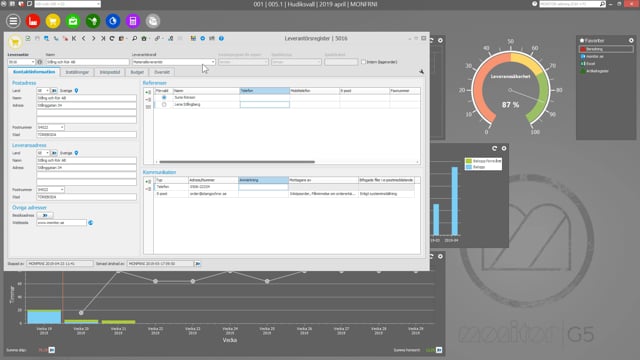Go to first supplier record
Viewport: 640px width, 360px height.
click(74, 38)
